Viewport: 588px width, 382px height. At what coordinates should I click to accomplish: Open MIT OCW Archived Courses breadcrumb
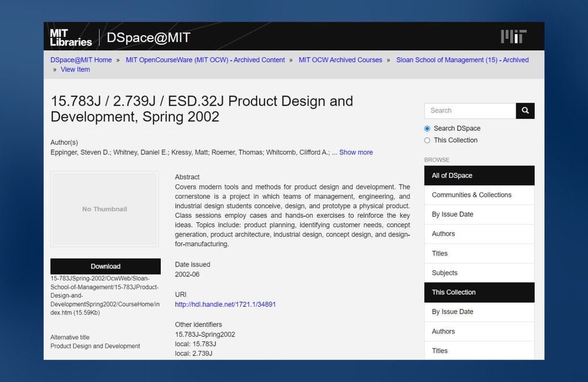coord(341,60)
